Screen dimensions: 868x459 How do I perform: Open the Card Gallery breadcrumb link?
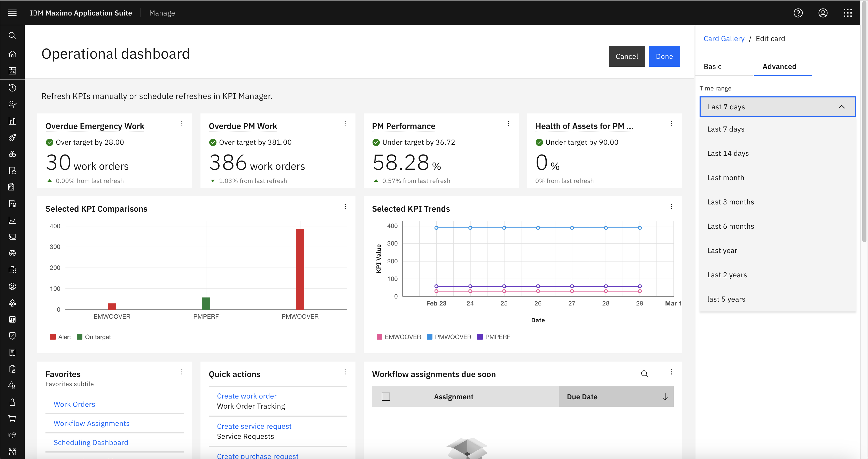point(723,39)
